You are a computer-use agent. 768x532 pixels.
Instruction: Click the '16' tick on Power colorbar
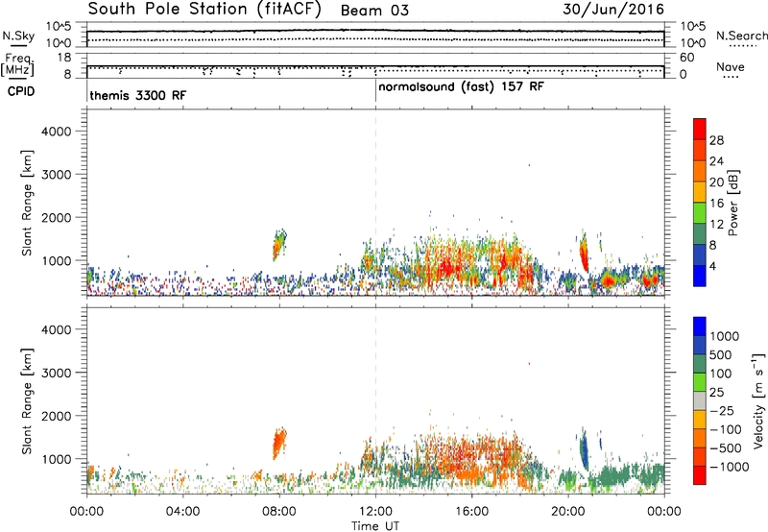point(716,204)
